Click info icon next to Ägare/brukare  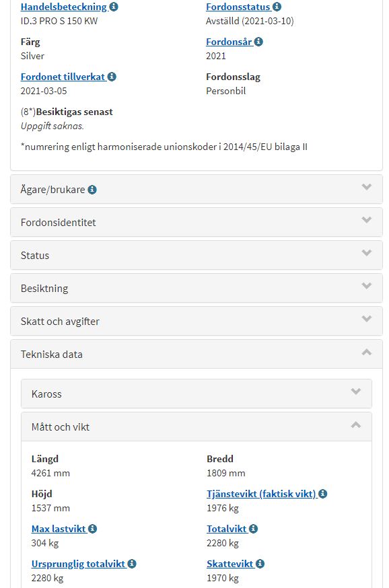[92, 190]
